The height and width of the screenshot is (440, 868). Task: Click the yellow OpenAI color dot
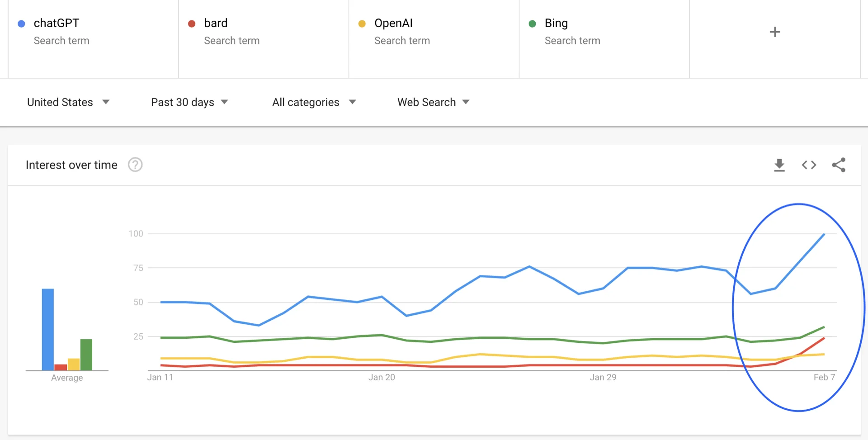(x=362, y=24)
